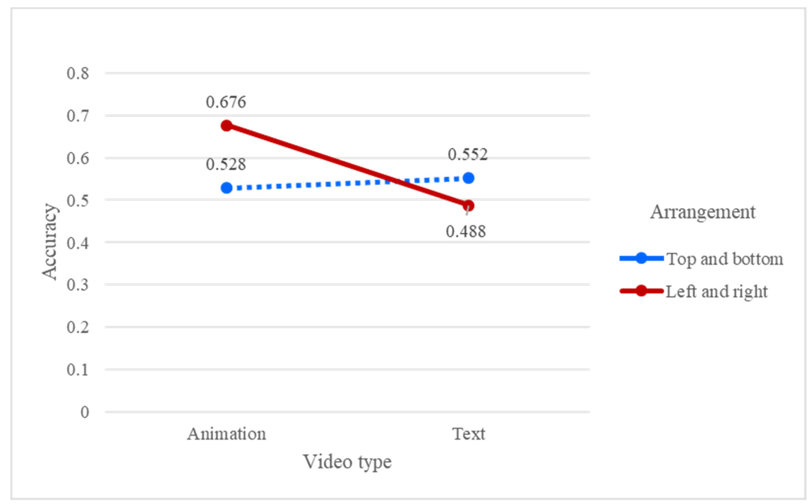Click the red Text data point marker
Viewport: 812px width, 504px height.
pos(469,205)
